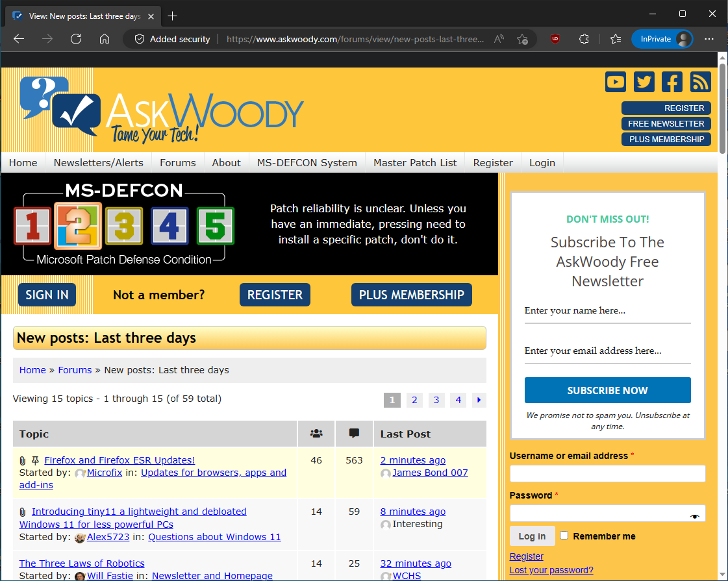Screen dimensions: 728x581
Task: Click the Twitter bird icon
Action: click(x=644, y=82)
